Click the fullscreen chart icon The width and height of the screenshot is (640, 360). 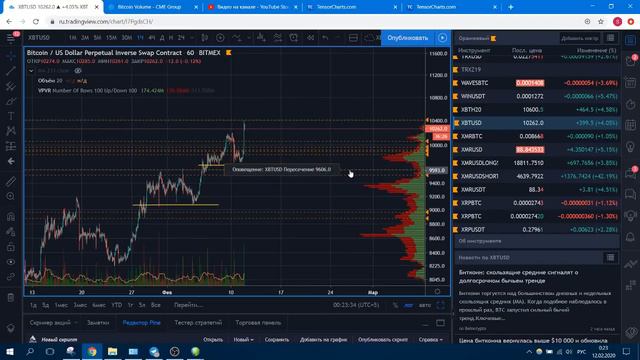point(440,305)
